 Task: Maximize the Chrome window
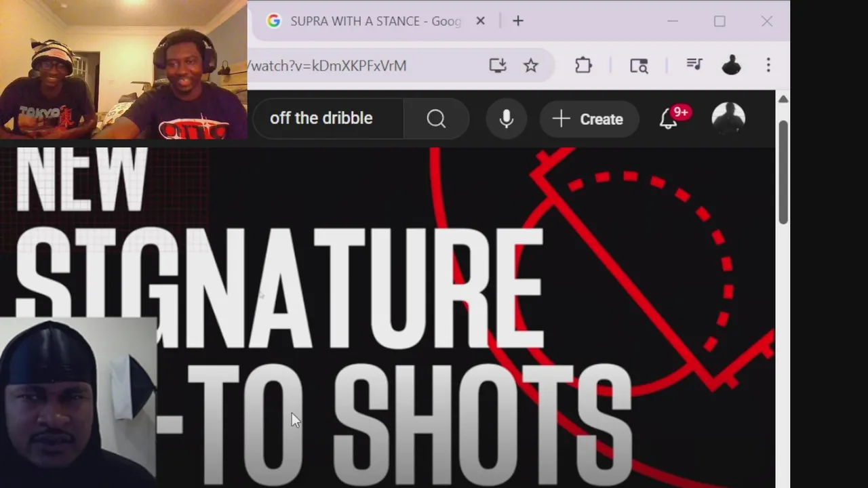click(x=719, y=21)
